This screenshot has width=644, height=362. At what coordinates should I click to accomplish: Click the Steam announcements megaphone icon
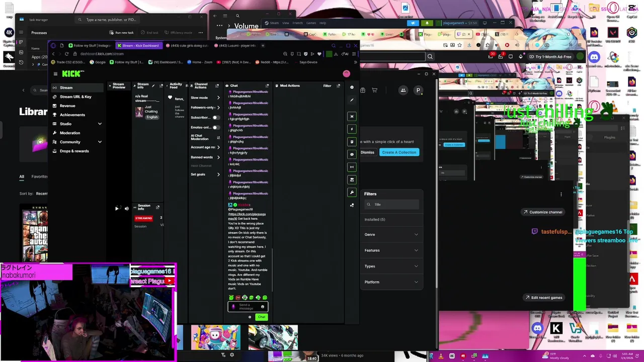pyautogui.click(x=413, y=23)
